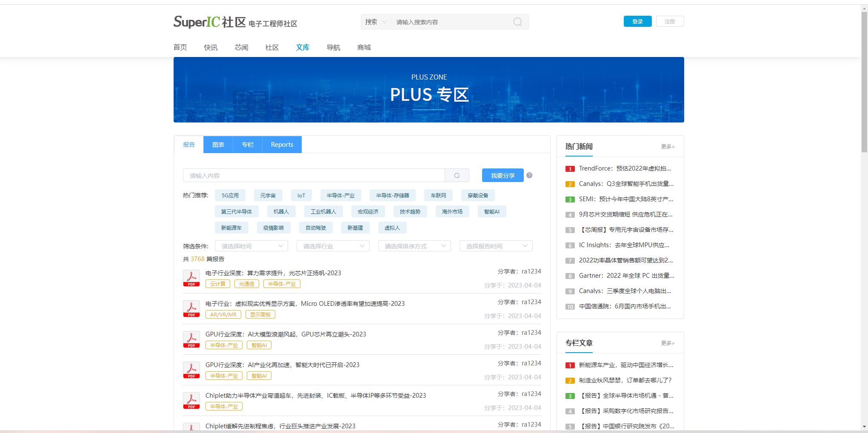The image size is (868, 433).
Task: Select the 工业机器人 tag
Action: [323, 211]
